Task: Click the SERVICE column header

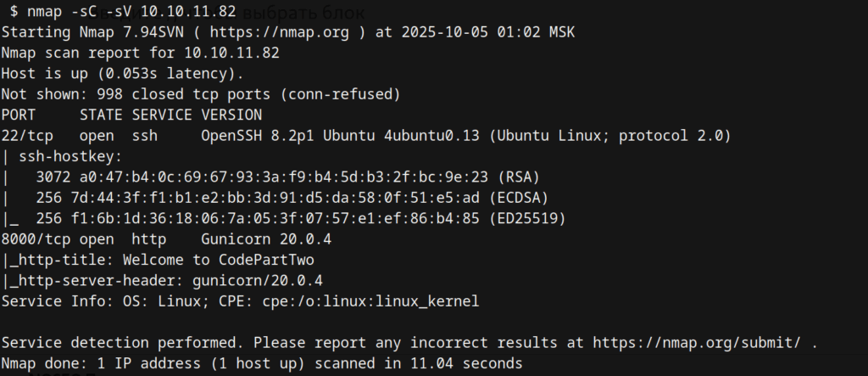Action: [162, 115]
